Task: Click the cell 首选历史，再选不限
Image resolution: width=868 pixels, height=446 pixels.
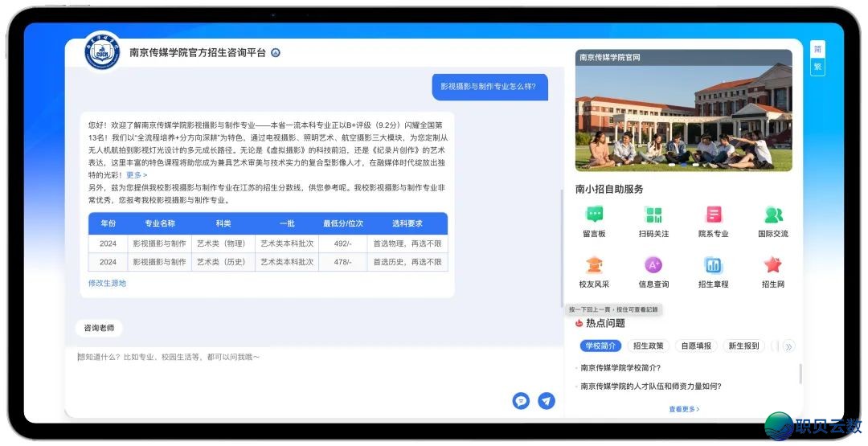Action: tap(407, 262)
